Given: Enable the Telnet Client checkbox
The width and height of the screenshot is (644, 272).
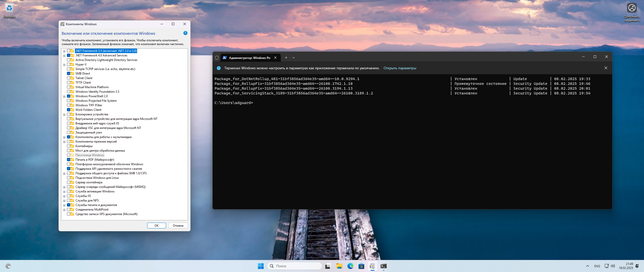Looking at the screenshot, I should pyautogui.click(x=68, y=78).
